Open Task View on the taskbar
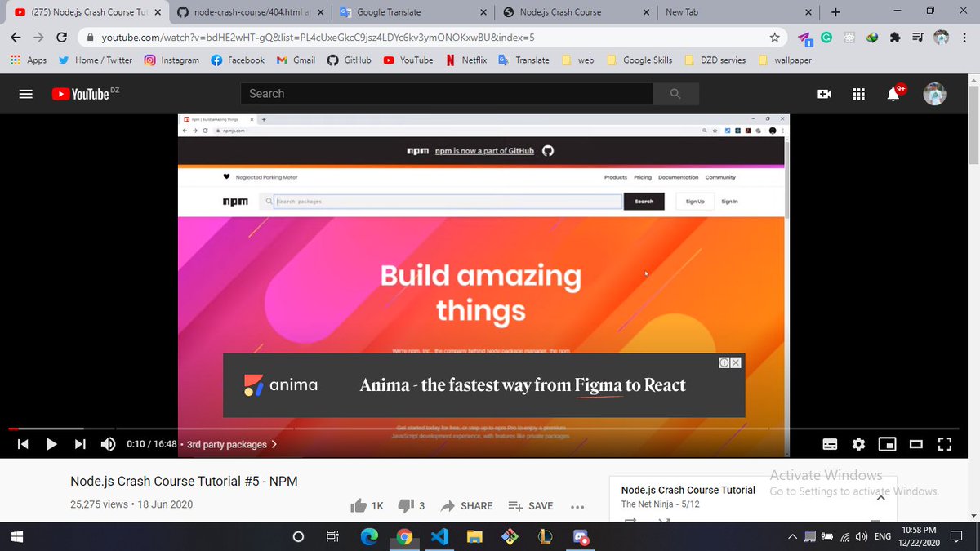This screenshot has width=980, height=551. 332,536
